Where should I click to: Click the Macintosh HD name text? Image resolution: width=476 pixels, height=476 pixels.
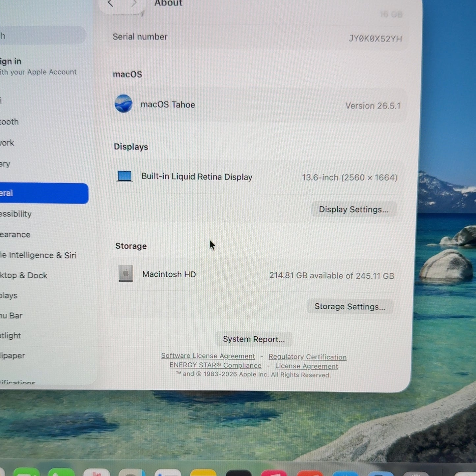coord(169,274)
